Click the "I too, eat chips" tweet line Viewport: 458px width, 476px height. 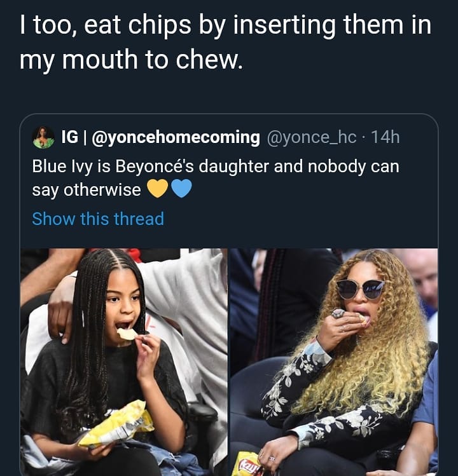225,25
